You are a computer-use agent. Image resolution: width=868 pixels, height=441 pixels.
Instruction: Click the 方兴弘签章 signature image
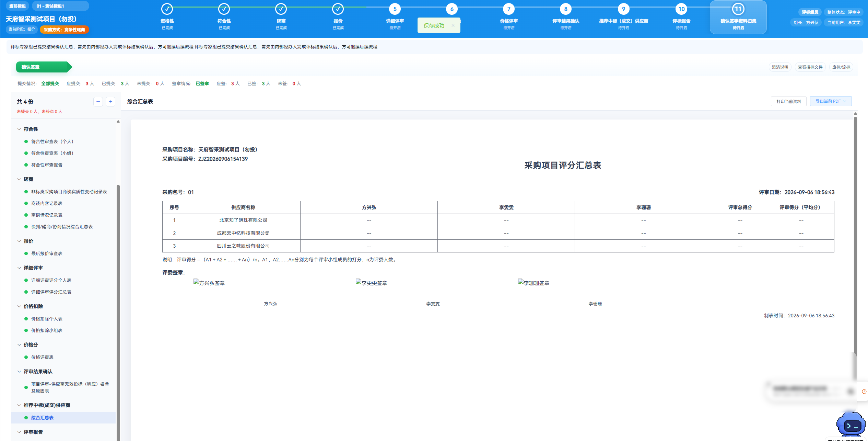[209, 283]
